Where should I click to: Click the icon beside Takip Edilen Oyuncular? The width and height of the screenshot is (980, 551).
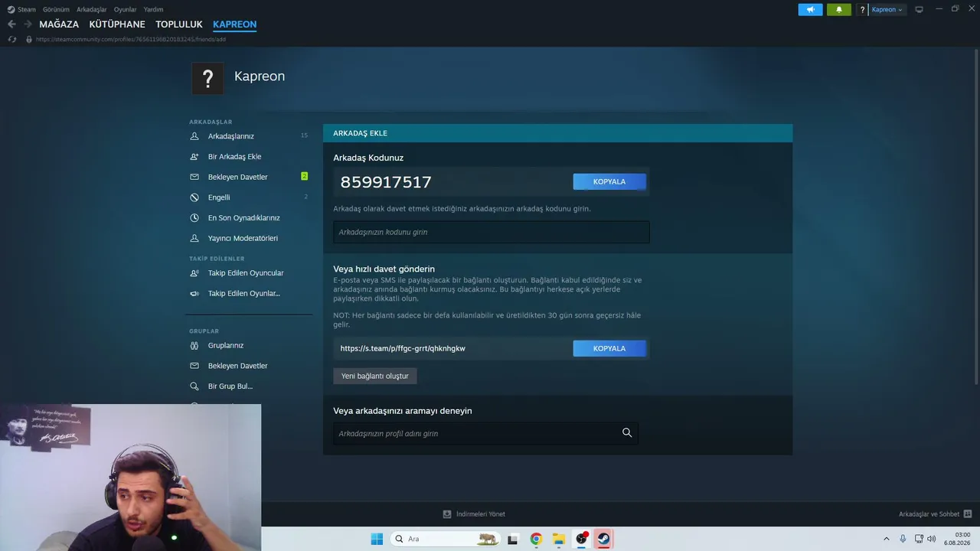(x=194, y=273)
